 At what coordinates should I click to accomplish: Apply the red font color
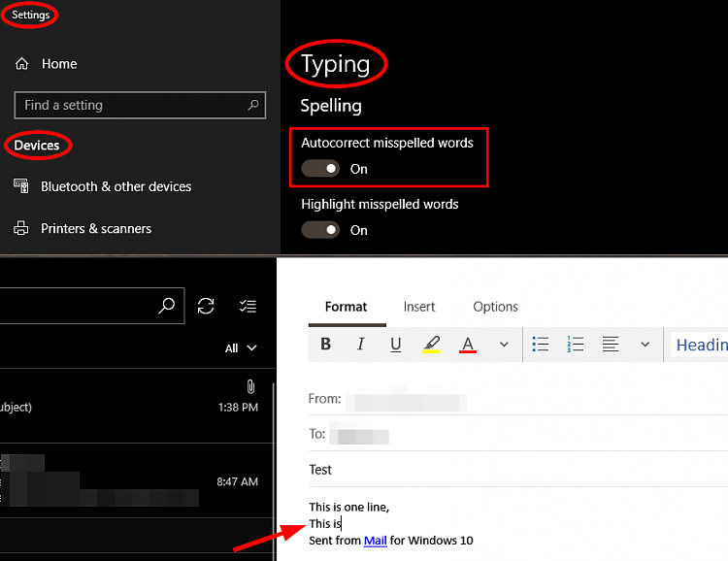[x=468, y=345]
